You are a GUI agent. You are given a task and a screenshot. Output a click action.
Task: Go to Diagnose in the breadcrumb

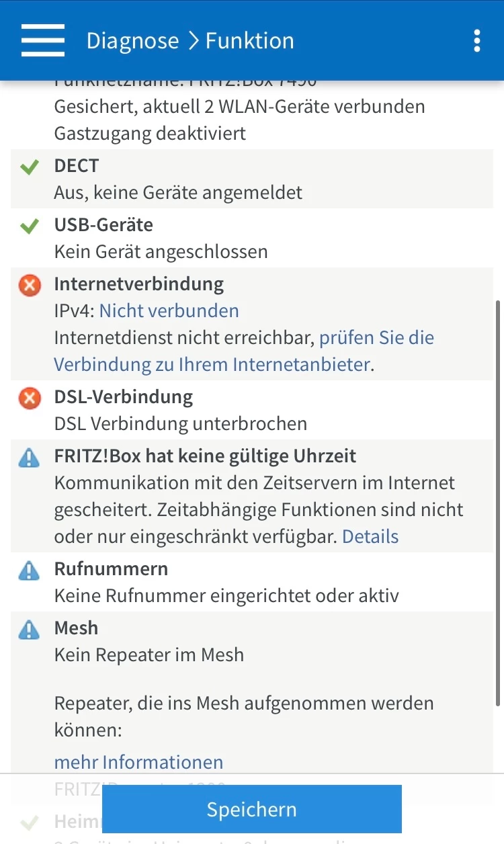click(x=132, y=40)
